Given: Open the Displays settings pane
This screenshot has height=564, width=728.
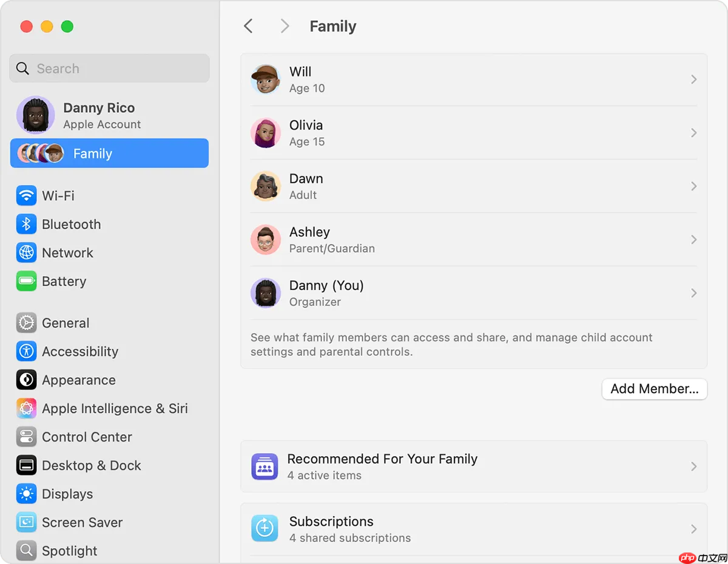Looking at the screenshot, I should coord(67,494).
